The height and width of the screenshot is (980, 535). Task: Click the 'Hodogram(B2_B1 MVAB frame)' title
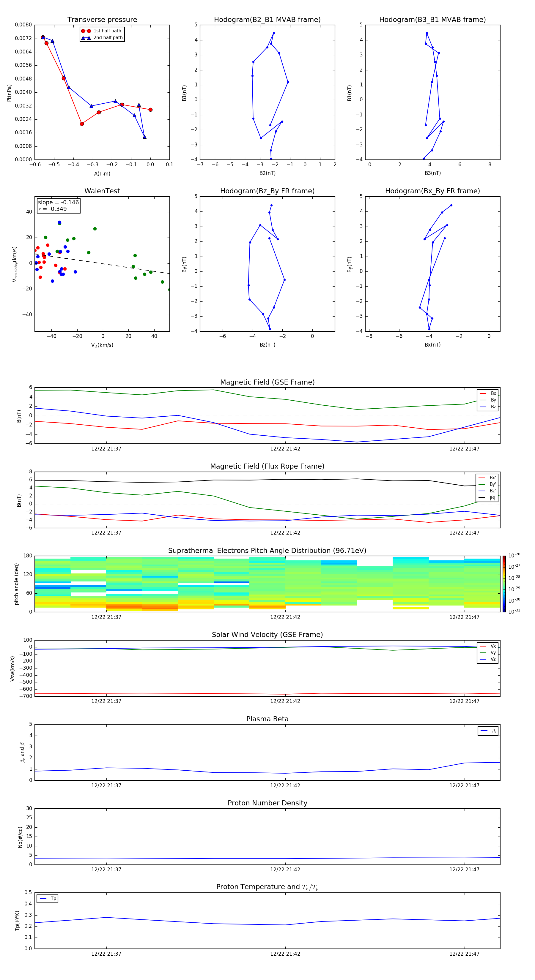(x=267, y=20)
